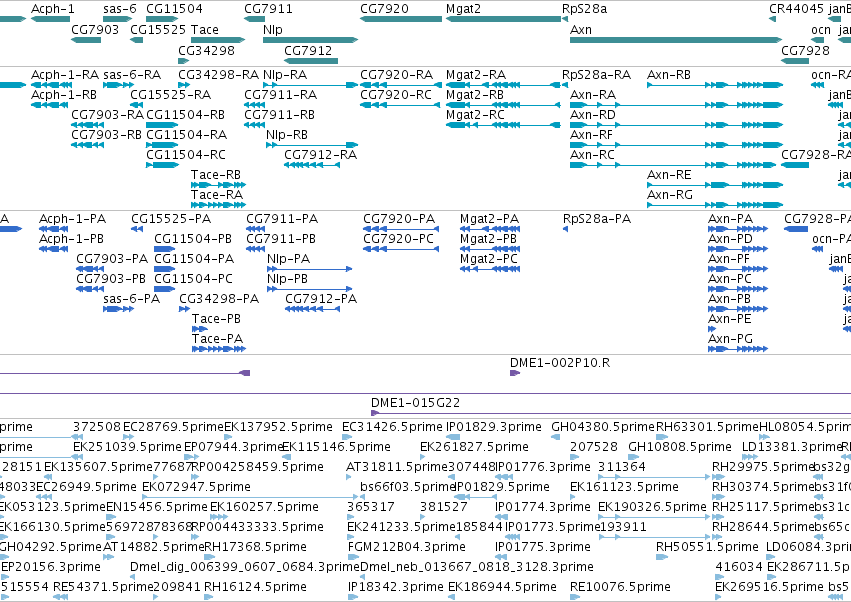The image size is (851, 602).
Task: Click the Axn-RE transcript label
Action: pos(669,175)
